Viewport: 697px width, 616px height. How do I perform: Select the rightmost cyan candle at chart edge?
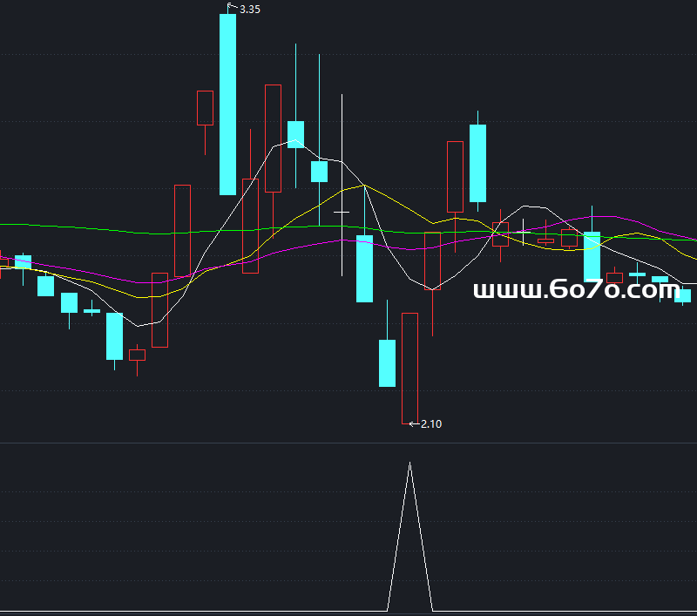pyautogui.click(x=686, y=295)
